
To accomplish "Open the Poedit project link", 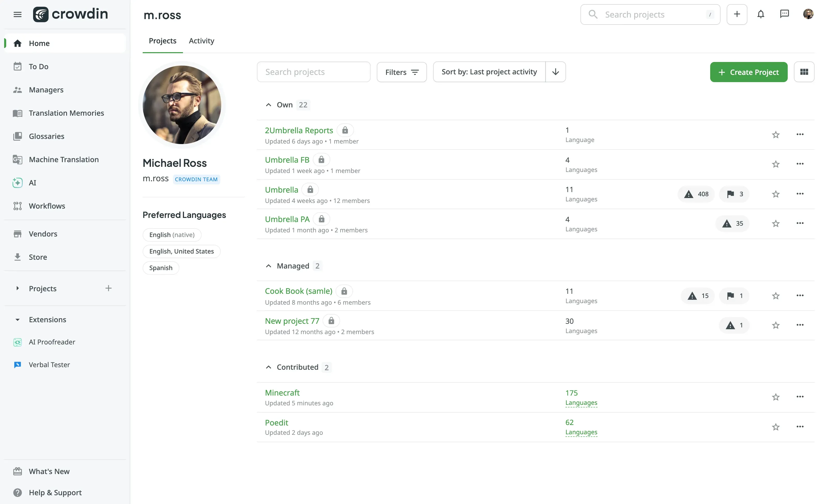I will point(276,422).
